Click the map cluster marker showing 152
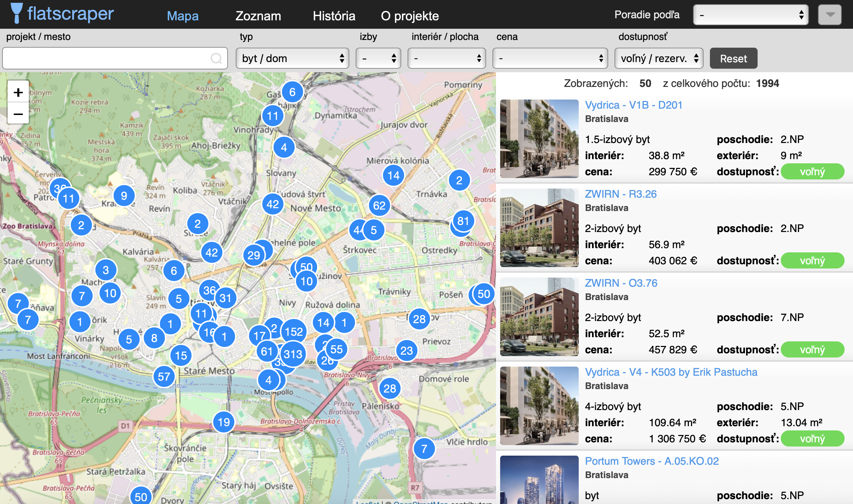Image resolution: width=853 pixels, height=504 pixels. [294, 331]
